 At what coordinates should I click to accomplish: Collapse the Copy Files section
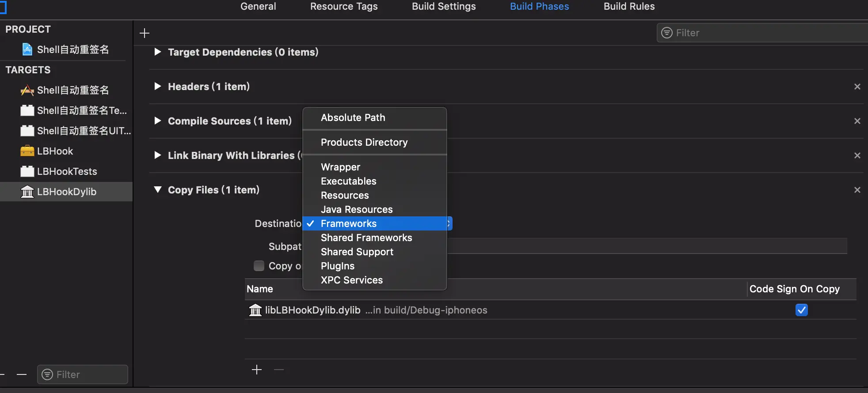pyautogui.click(x=158, y=190)
